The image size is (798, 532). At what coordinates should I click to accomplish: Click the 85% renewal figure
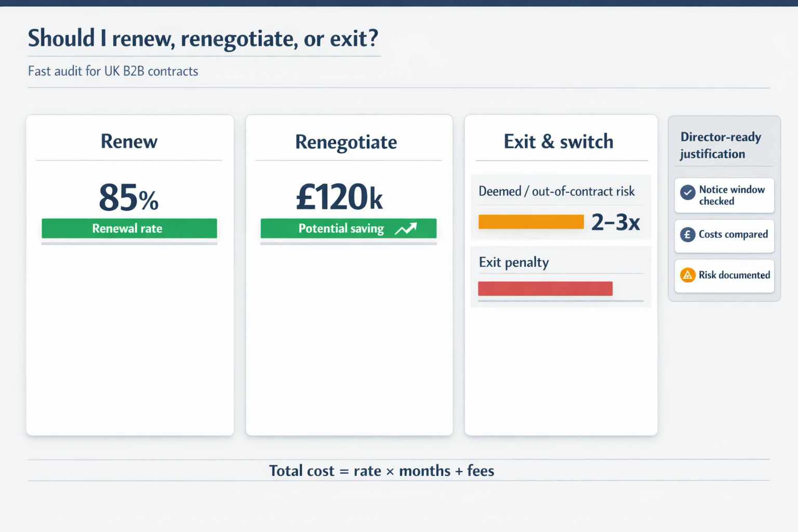pos(129,198)
